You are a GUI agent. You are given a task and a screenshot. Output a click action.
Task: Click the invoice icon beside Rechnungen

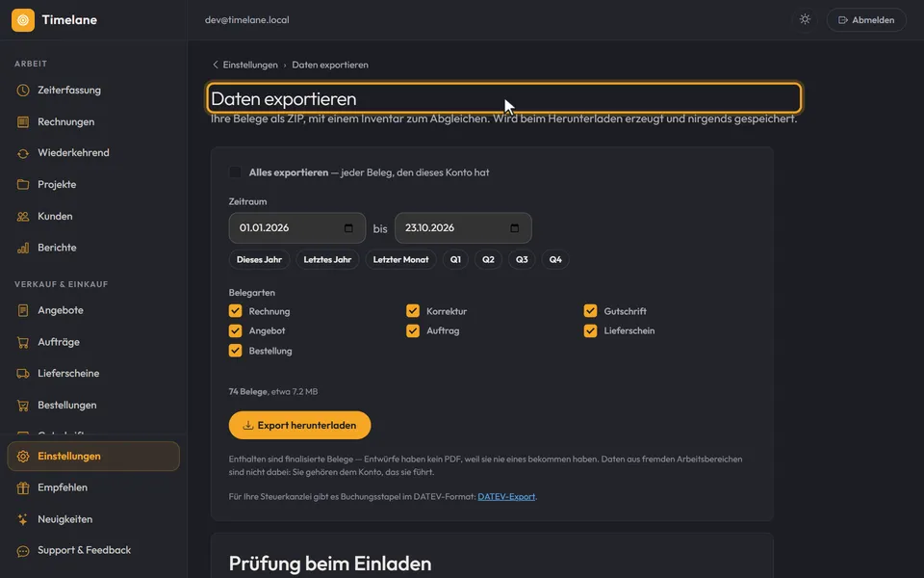[23, 122]
